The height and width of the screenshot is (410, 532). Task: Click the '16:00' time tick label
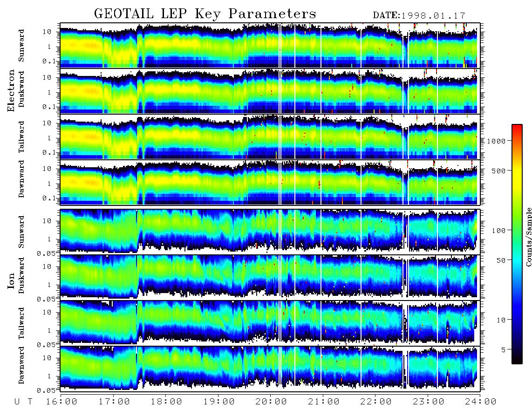tap(62, 402)
